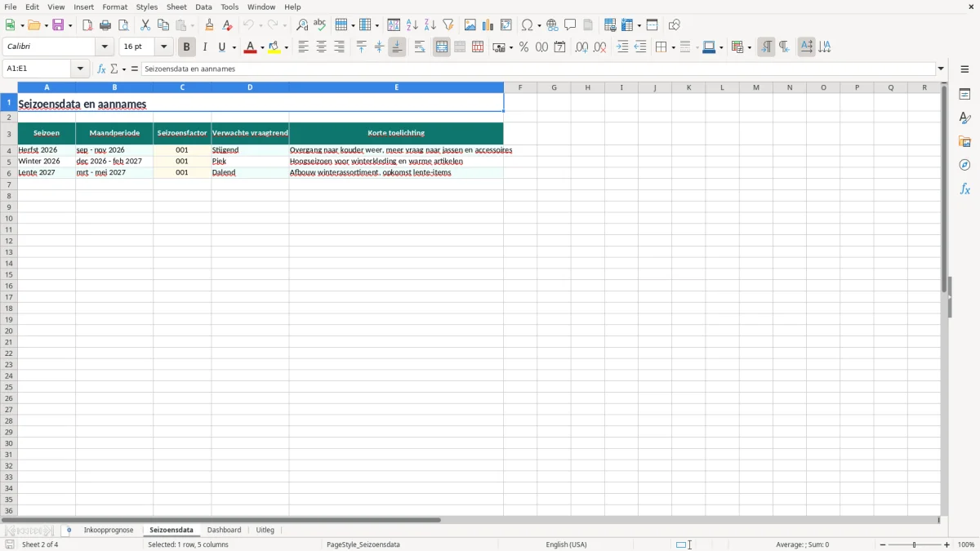Click the Formula equals button
The image size is (980, 551).
coord(135,69)
